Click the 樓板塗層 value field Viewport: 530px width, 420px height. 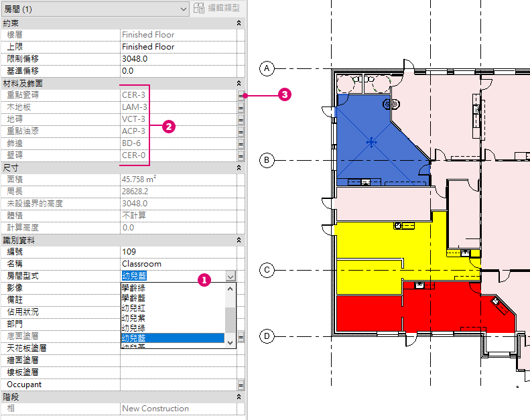178,372
